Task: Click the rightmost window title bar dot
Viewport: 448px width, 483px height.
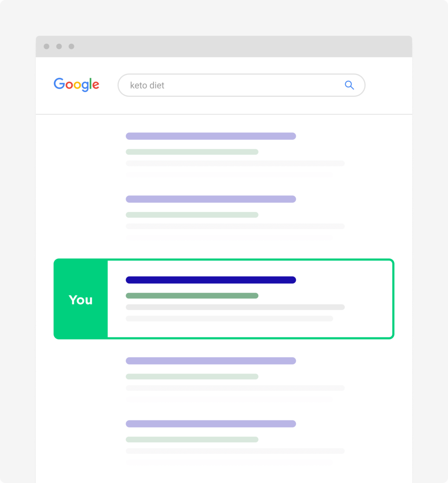Action: [71, 46]
